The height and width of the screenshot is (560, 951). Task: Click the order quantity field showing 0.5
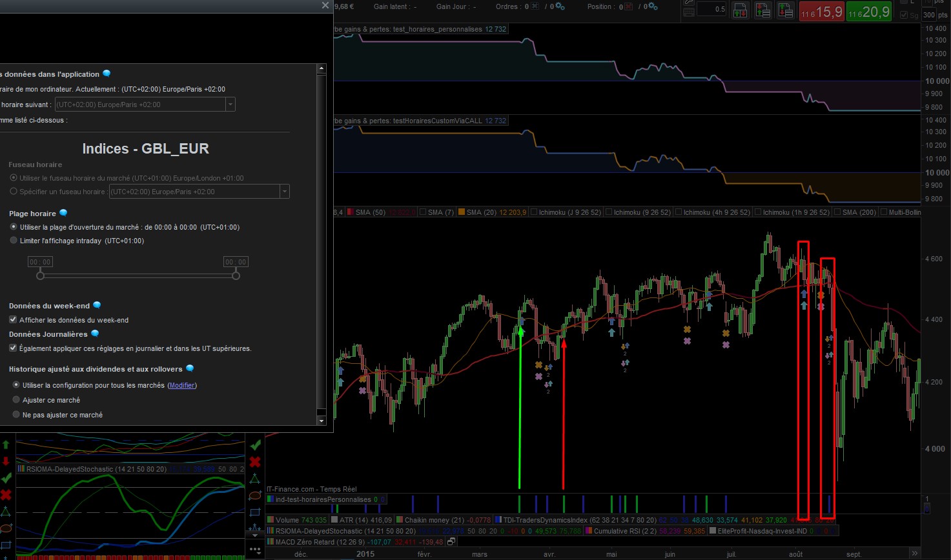tap(711, 10)
